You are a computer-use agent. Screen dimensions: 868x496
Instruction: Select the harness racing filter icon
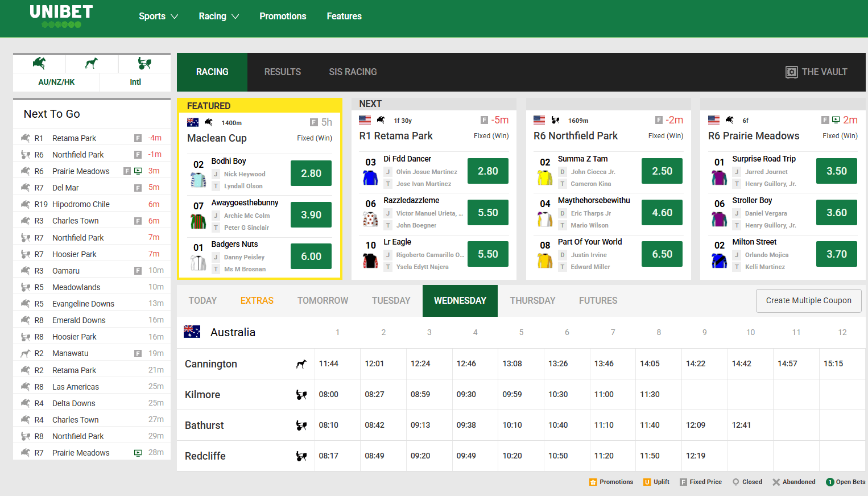[x=144, y=63]
